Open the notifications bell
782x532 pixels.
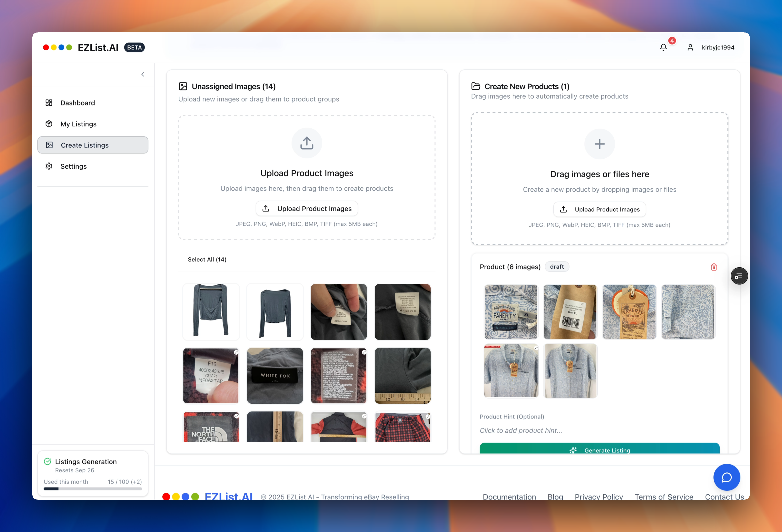[x=663, y=48]
